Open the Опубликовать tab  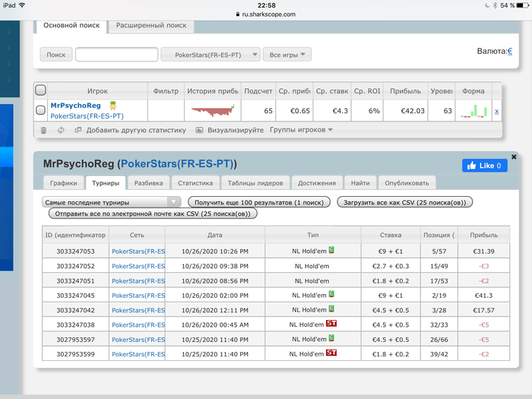pyautogui.click(x=407, y=183)
